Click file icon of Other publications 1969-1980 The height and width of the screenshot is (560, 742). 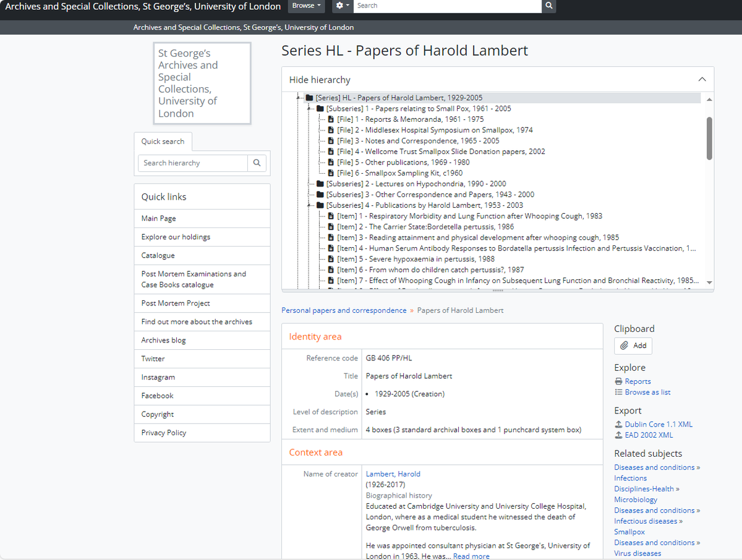(x=331, y=162)
